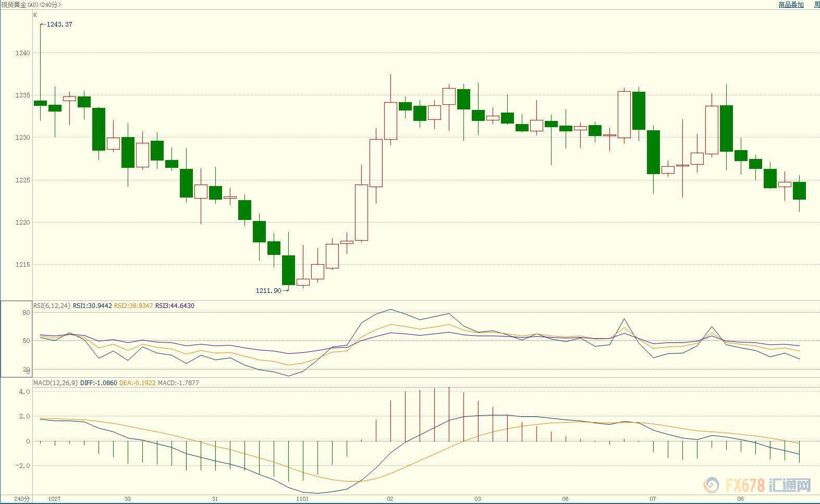
Task: Click the RSI3:44.6430 value
Action: coord(175,306)
